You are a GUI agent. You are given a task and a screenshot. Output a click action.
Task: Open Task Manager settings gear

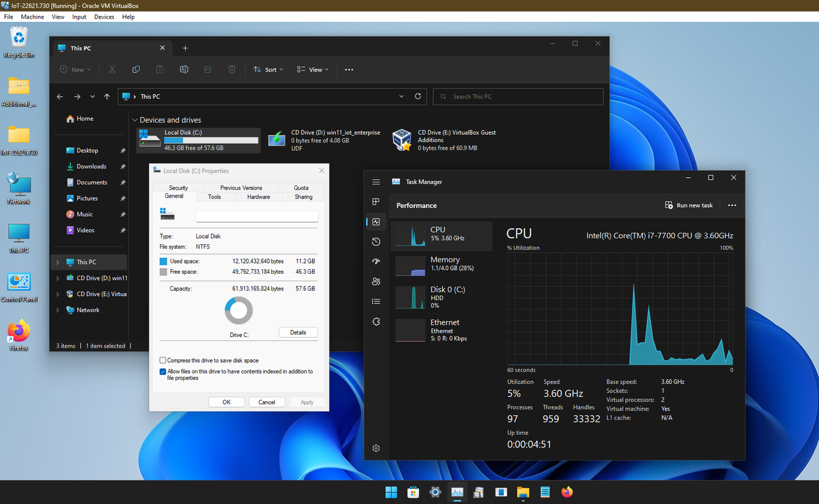coord(376,448)
